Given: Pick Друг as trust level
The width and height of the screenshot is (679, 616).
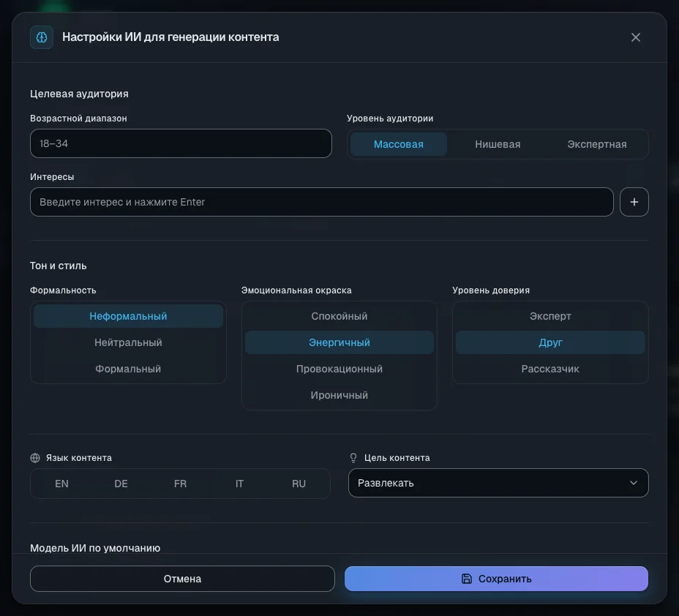Looking at the screenshot, I should click(550, 342).
